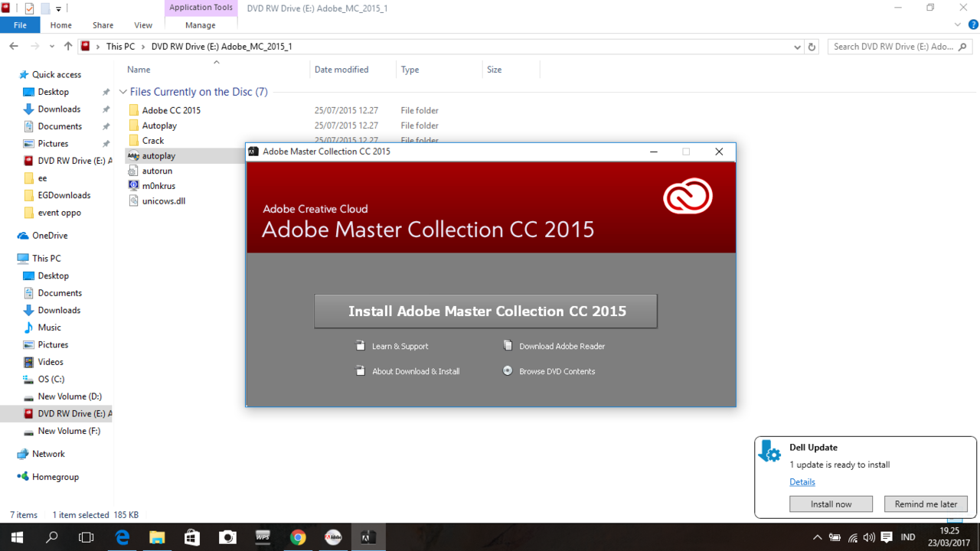Open OneDrive in navigation pane
Screen dimensions: 980x551
point(50,236)
